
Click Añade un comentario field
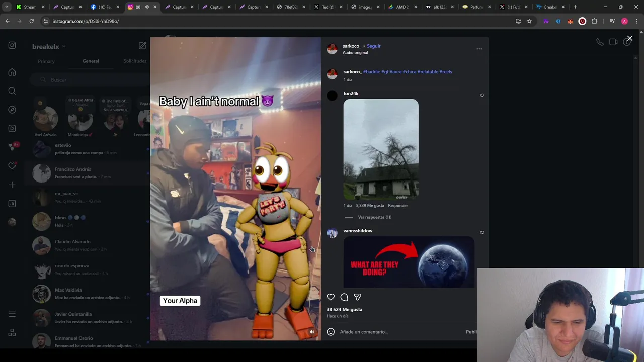400,332
